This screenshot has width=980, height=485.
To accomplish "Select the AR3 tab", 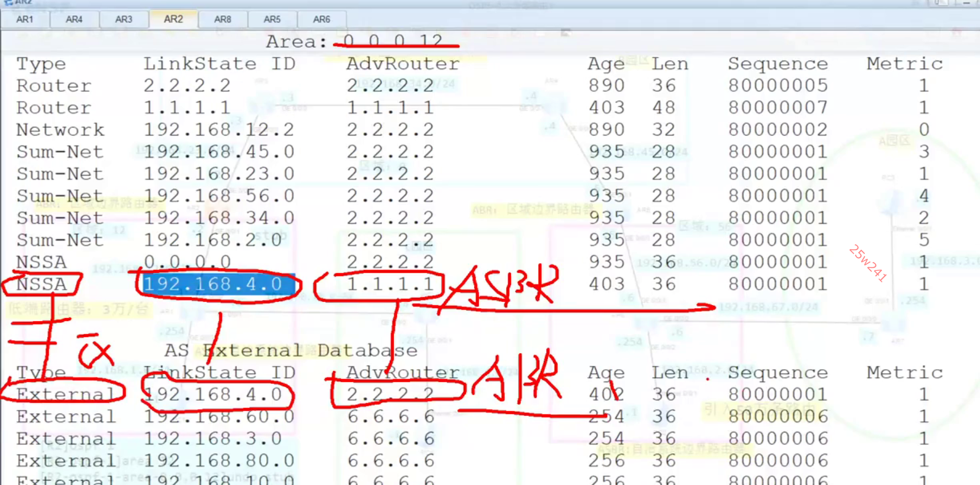I will coord(124,19).
